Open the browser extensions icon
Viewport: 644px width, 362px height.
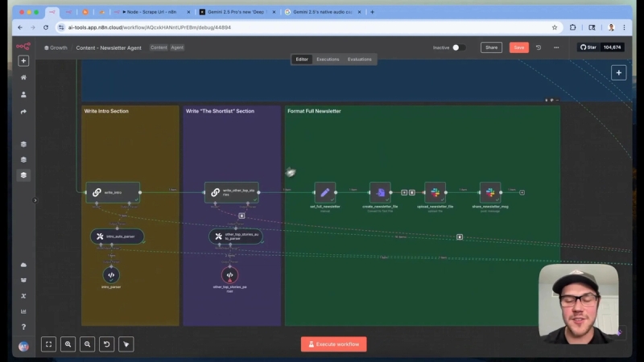(572, 27)
